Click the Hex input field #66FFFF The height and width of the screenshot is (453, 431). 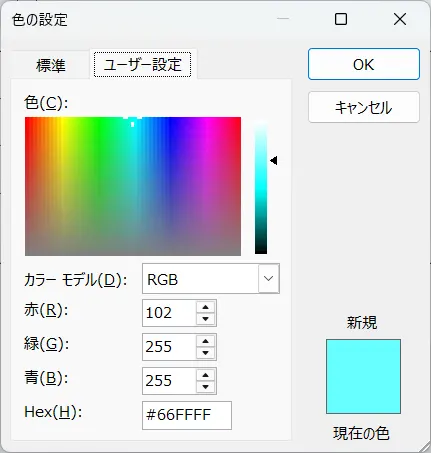pyautogui.click(x=187, y=415)
